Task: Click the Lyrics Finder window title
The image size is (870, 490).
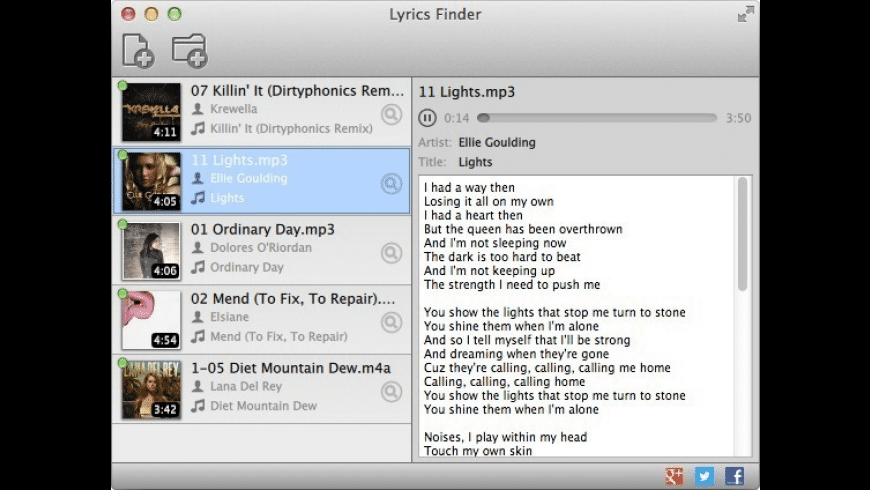Action: pos(435,14)
